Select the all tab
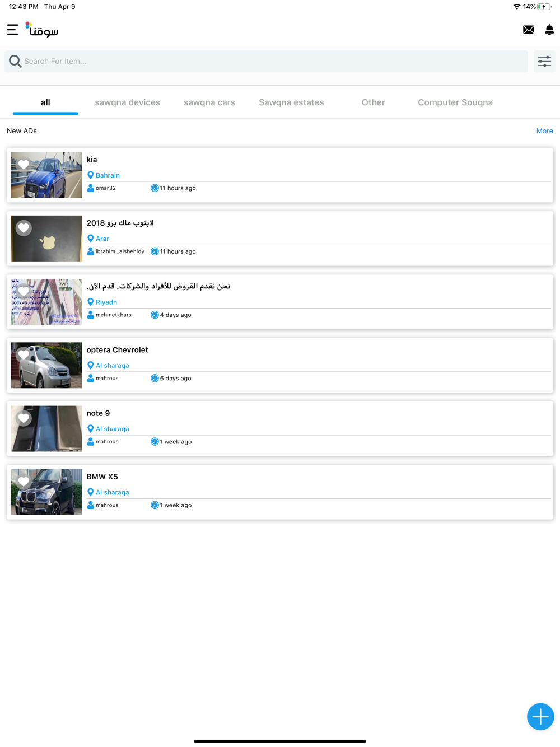The width and height of the screenshot is (560, 747). [x=45, y=102]
